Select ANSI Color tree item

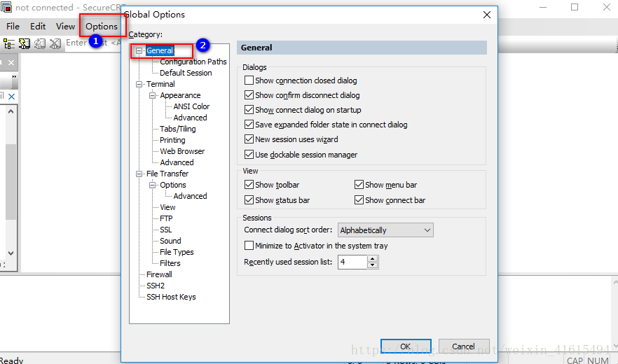pyautogui.click(x=191, y=106)
